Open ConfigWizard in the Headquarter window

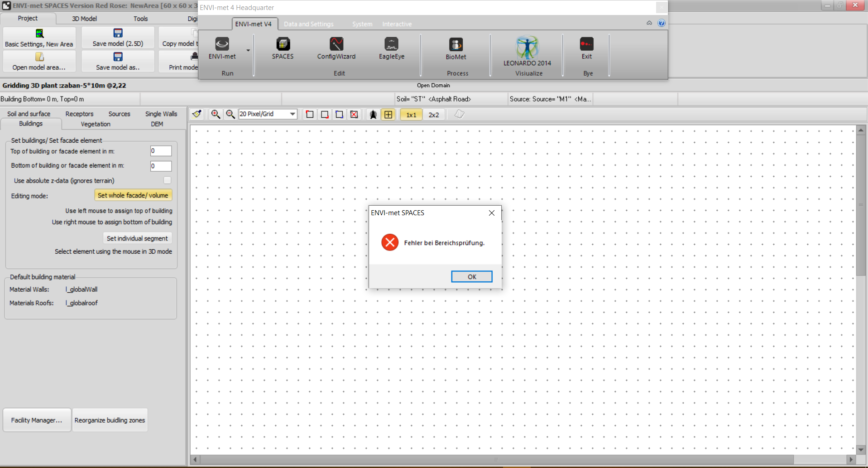click(336, 48)
